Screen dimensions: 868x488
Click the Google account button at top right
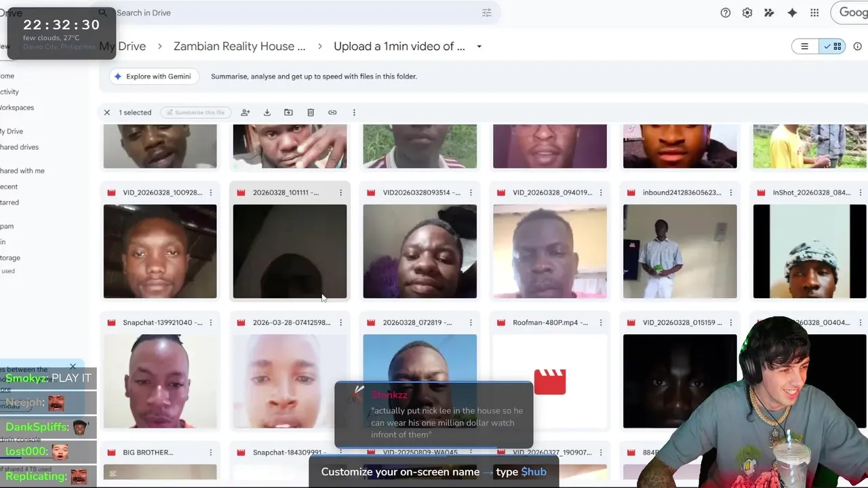(x=850, y=13)
